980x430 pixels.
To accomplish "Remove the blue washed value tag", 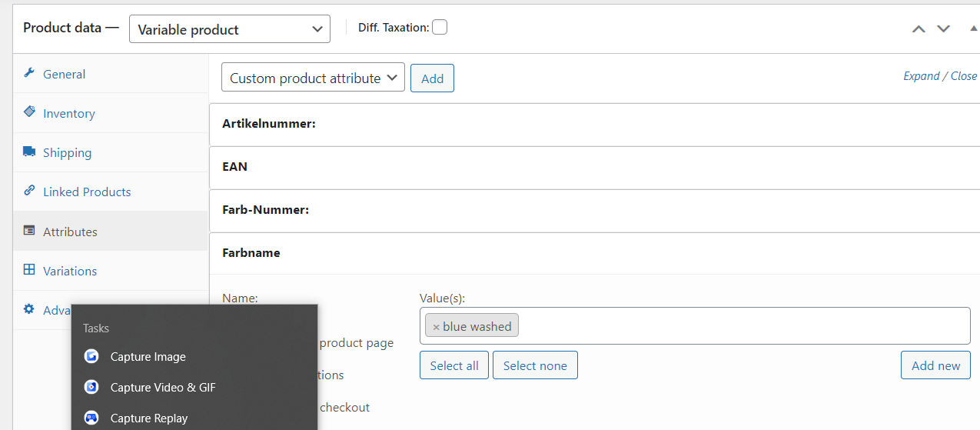I will coord(436,327).
